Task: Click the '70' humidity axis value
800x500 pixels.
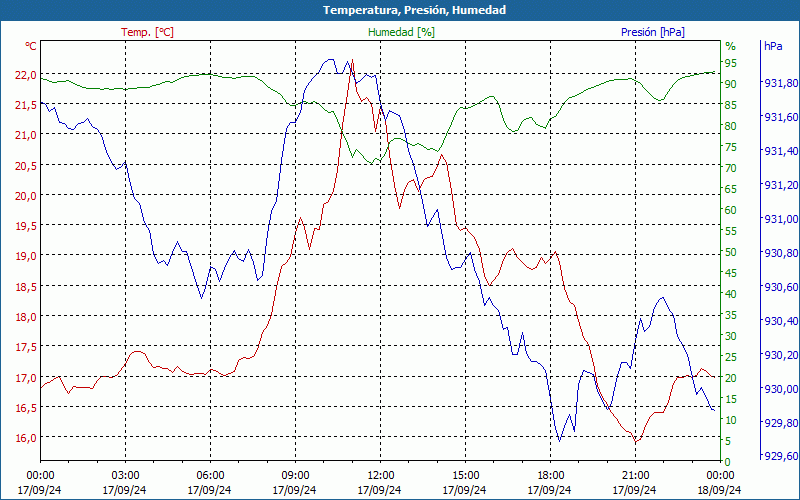Action: [x=731, y=167]
